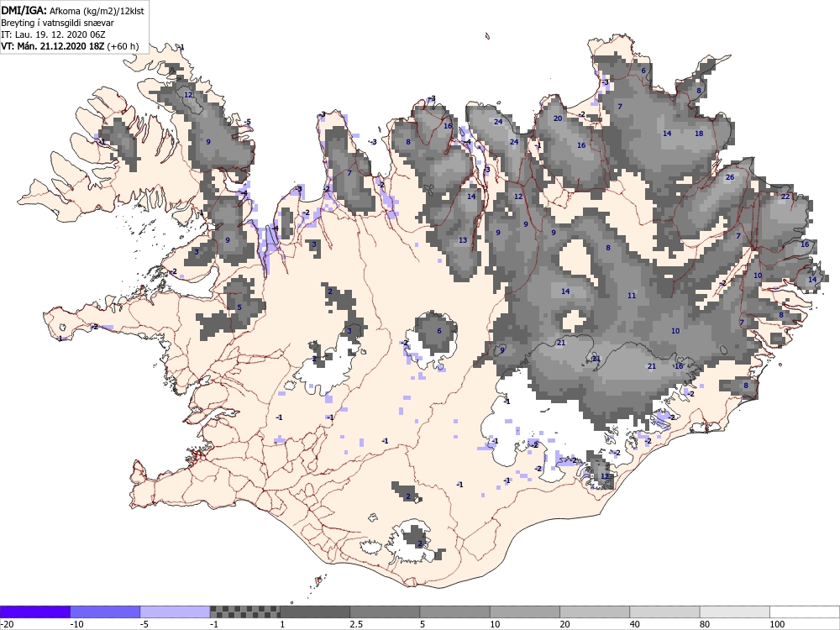The width and height of the screenshot is (840, 630).
Task: Click the map value label "20" in the north
Action: point(558,118)
